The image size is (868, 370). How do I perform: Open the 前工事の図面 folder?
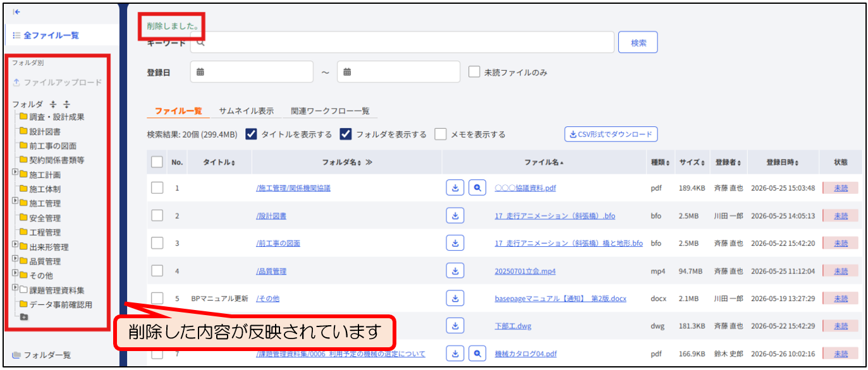coord(48,146)
